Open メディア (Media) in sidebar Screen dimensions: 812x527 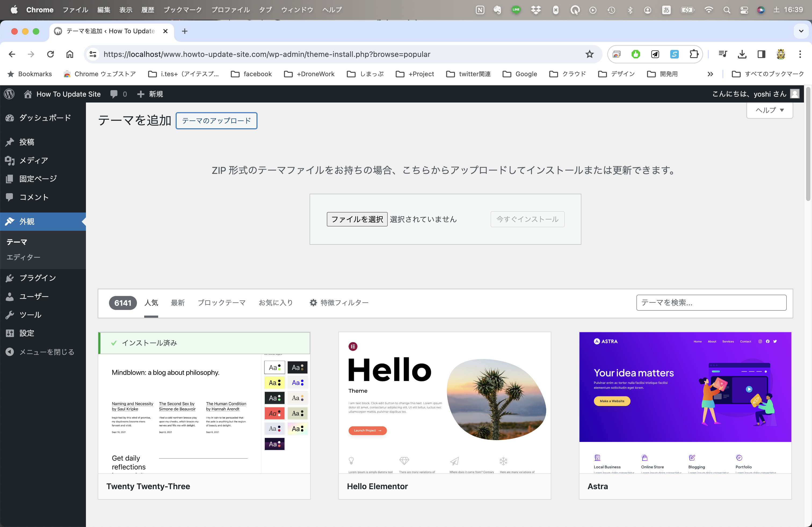[43, 160]
